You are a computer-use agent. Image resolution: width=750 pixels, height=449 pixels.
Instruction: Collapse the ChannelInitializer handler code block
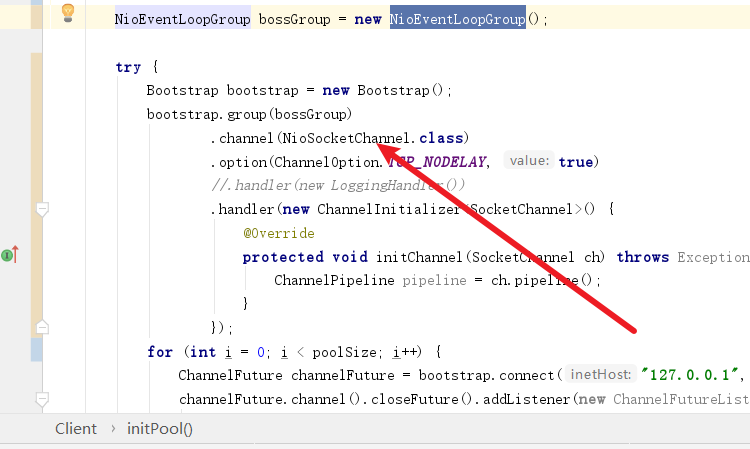42,209
